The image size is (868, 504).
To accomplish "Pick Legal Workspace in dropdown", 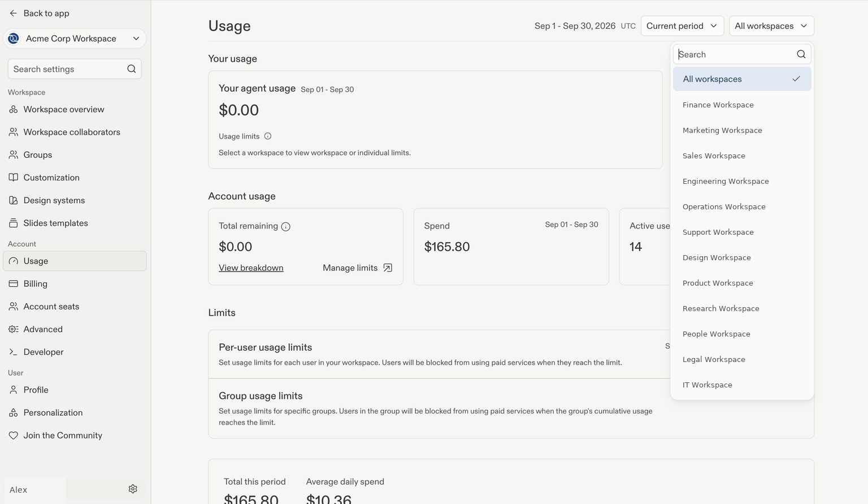I will (742, 359).
